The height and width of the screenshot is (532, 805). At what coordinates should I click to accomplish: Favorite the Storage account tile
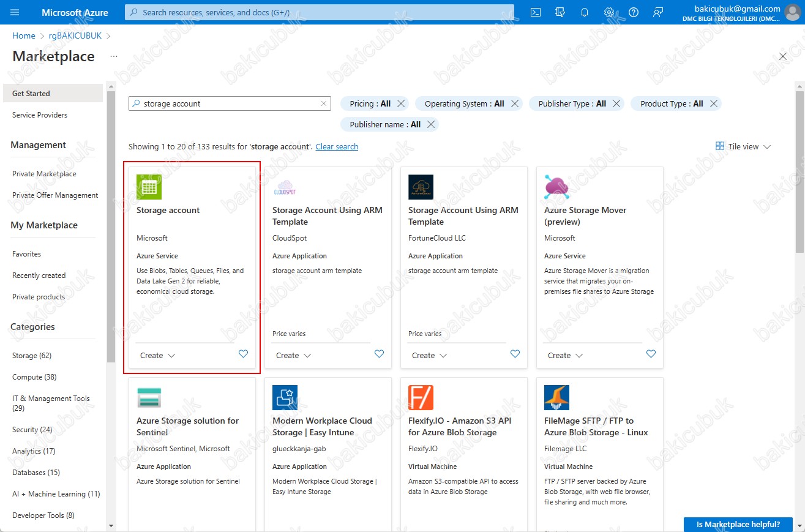click(x=243, y=354)
